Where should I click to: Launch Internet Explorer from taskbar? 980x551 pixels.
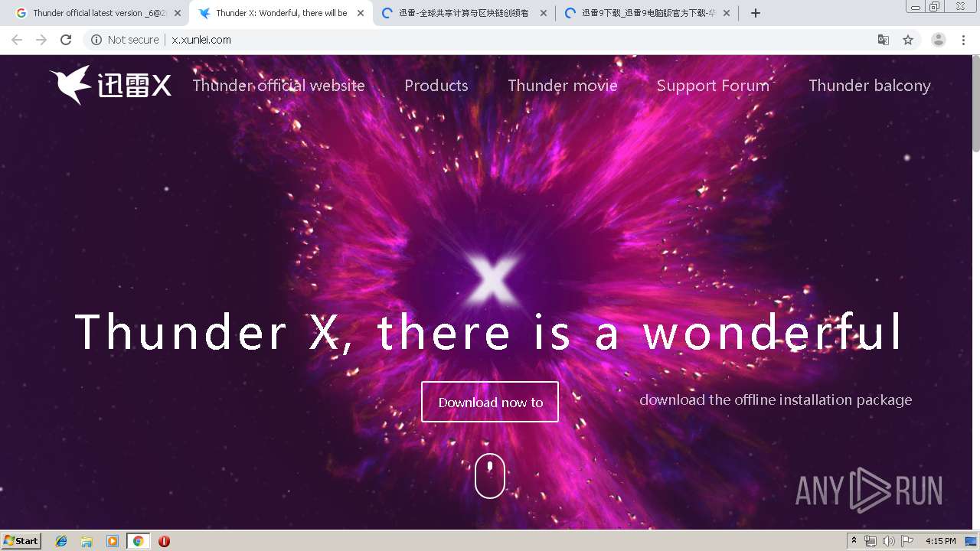pyautogui.click(x=61, y=541)
